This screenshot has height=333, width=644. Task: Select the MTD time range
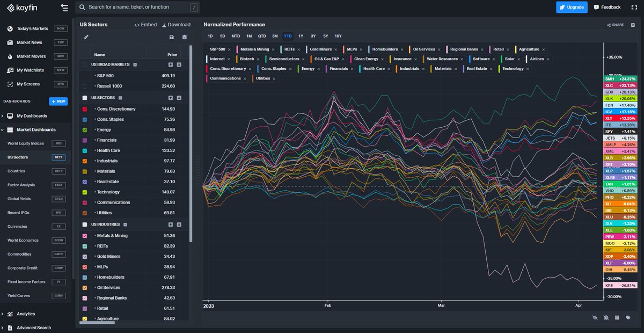click(236, 36)
